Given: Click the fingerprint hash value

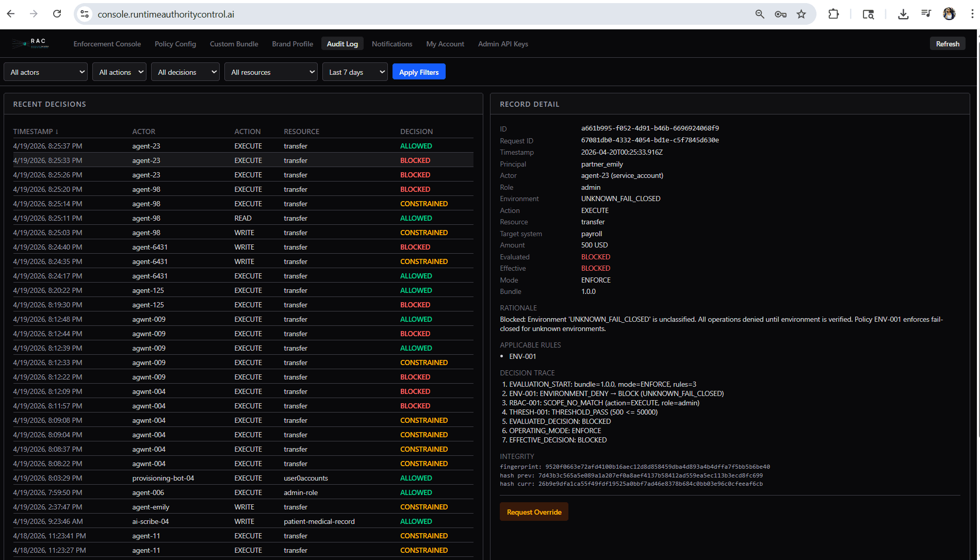Looking at the screenshot, I should [x=658, y=467].
